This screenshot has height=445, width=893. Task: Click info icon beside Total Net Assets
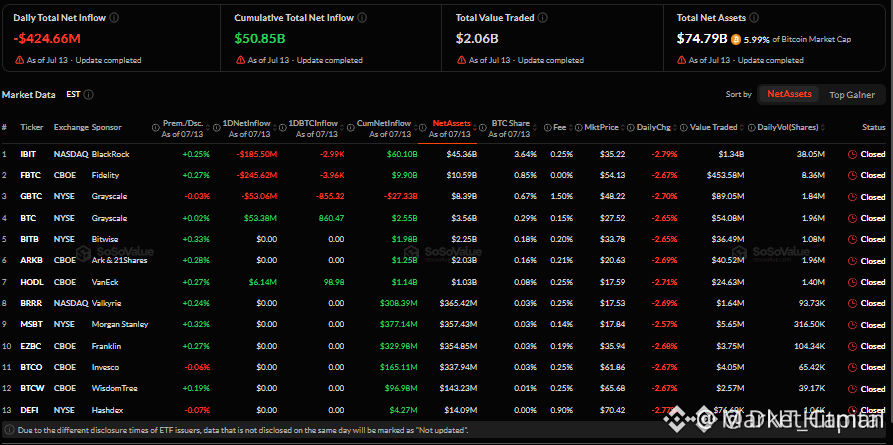coord(754,18)
